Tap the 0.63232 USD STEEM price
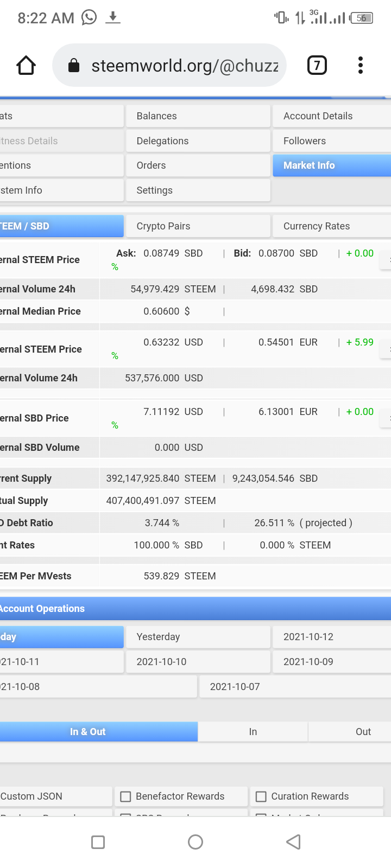The image size is (391, 868). (173, 342)
